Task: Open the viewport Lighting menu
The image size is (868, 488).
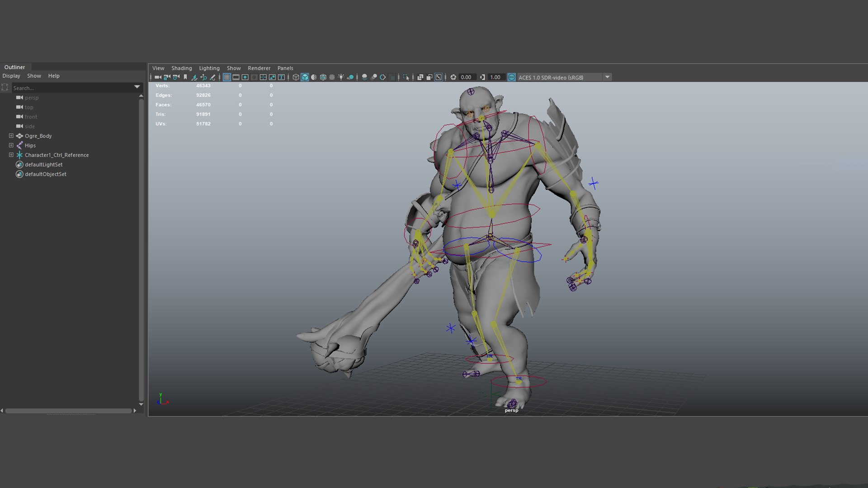Action: pyautogui.click(x=209, y=68)
